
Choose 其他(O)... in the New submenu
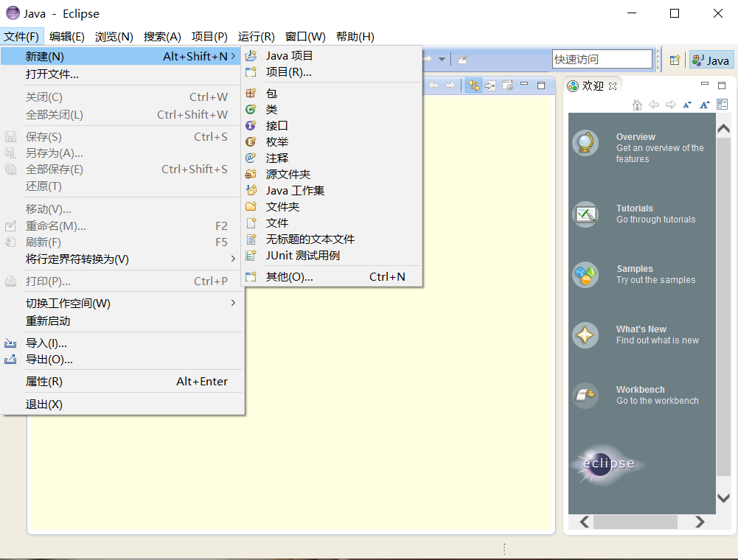(332, 277)
